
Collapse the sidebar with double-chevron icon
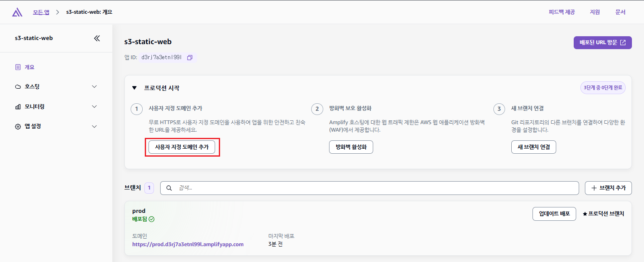[97, 38]
